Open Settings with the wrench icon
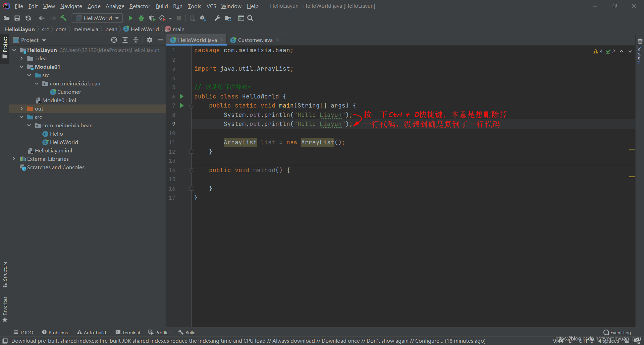Image resolution: width=644 pixels, height=345 pixels. pyautogui.click(x=217, y=18)
